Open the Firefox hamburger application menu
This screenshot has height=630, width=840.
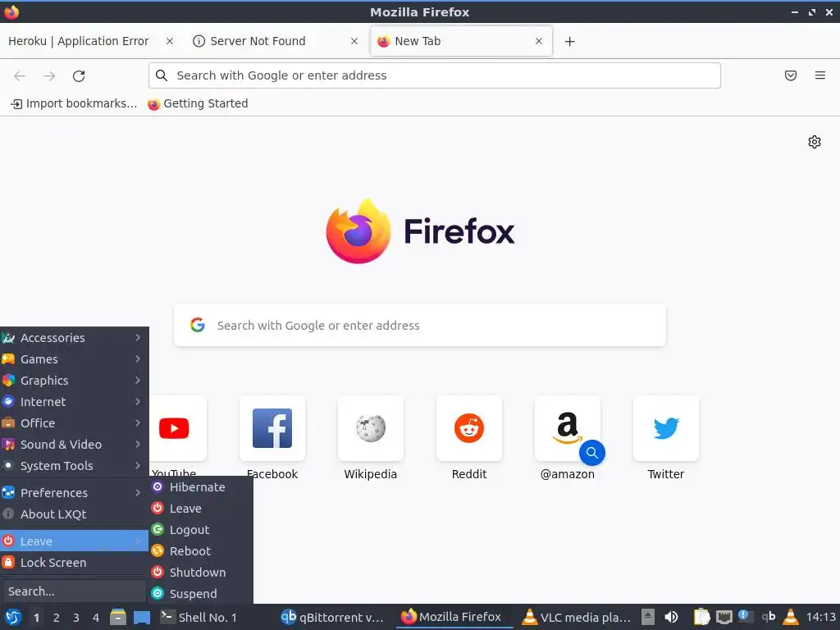click(820, 75)
